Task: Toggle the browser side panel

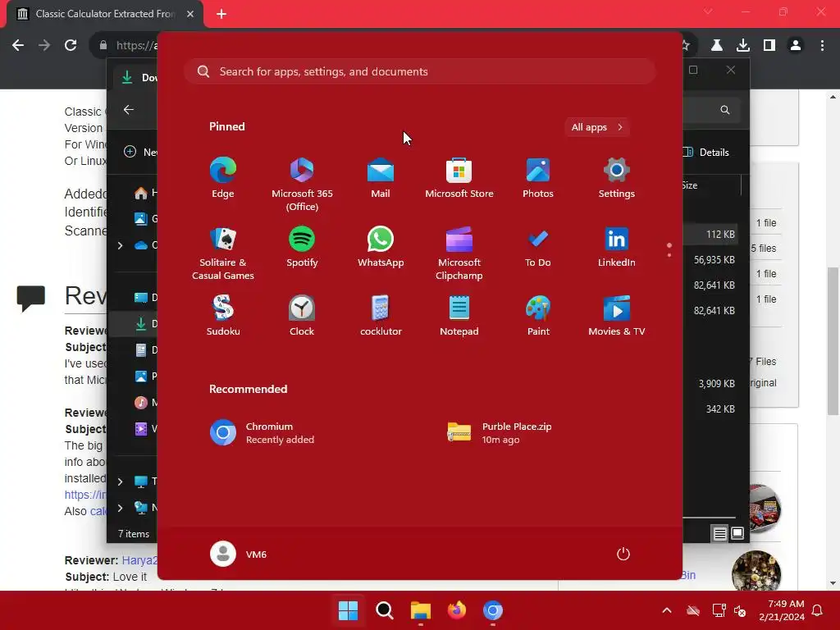Action: tap(769, 45)
